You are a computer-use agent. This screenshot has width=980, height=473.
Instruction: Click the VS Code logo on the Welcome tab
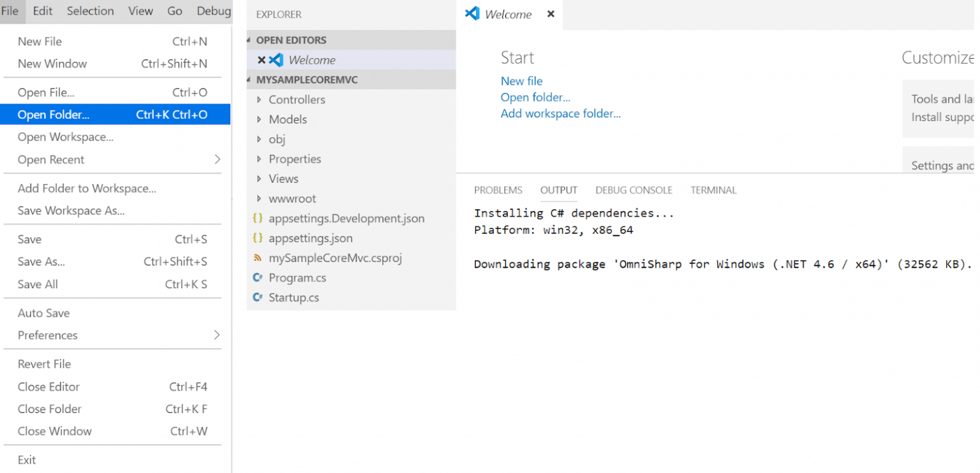pos(471,13)
